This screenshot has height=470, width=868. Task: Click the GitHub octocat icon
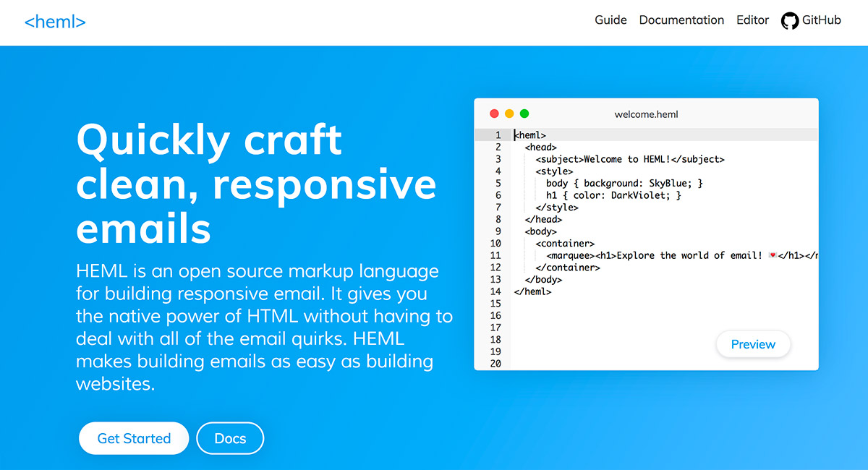pyautogui.click(x=790, y=21)
